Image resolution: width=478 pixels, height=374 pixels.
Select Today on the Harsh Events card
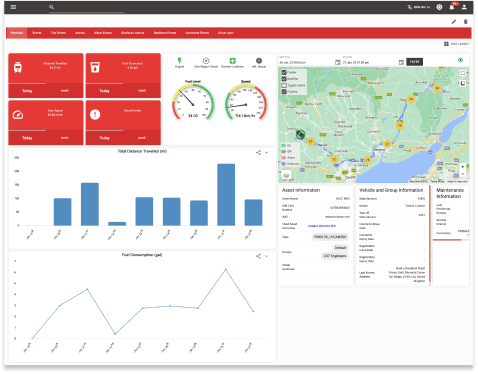click(105, 138)
